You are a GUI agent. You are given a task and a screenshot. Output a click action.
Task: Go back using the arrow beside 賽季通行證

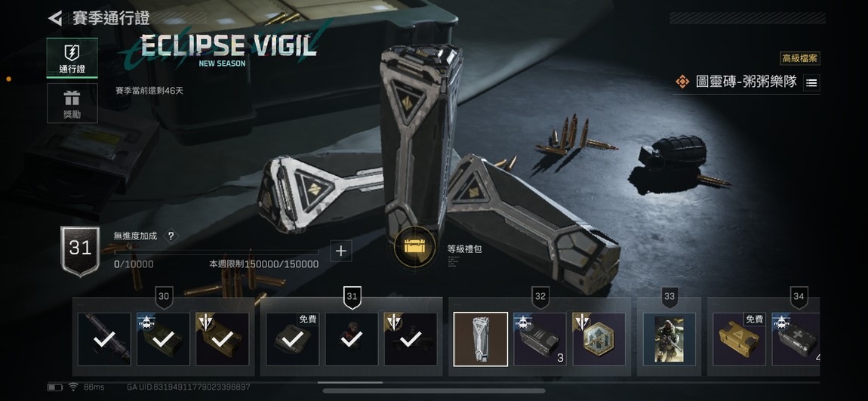point(55,18)
